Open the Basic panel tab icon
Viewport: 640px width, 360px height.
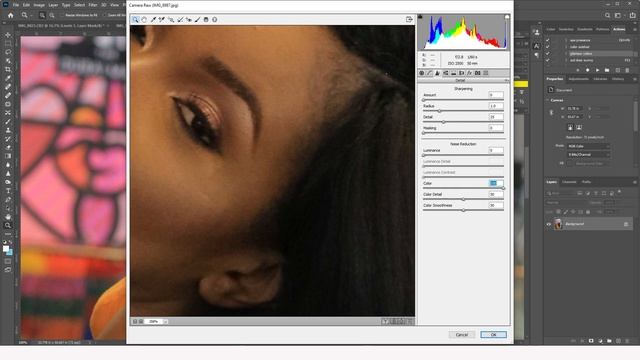(x=422, y=73)
